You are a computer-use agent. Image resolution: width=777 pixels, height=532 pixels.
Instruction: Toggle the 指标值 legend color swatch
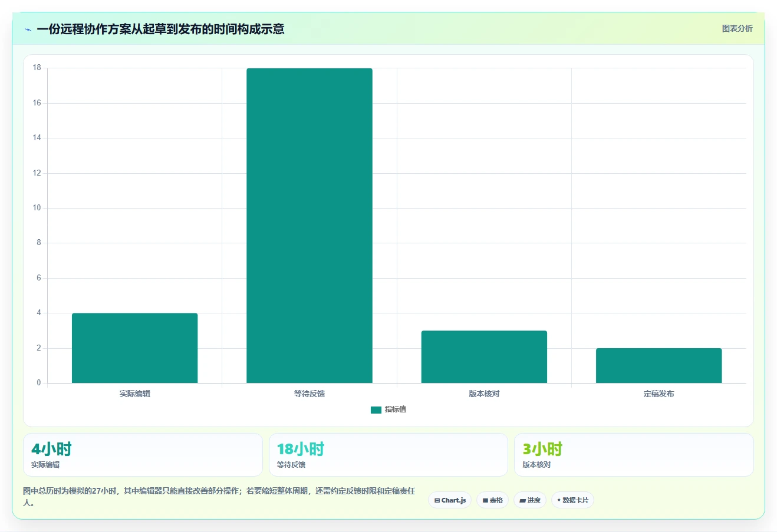(x=376, y=410)
